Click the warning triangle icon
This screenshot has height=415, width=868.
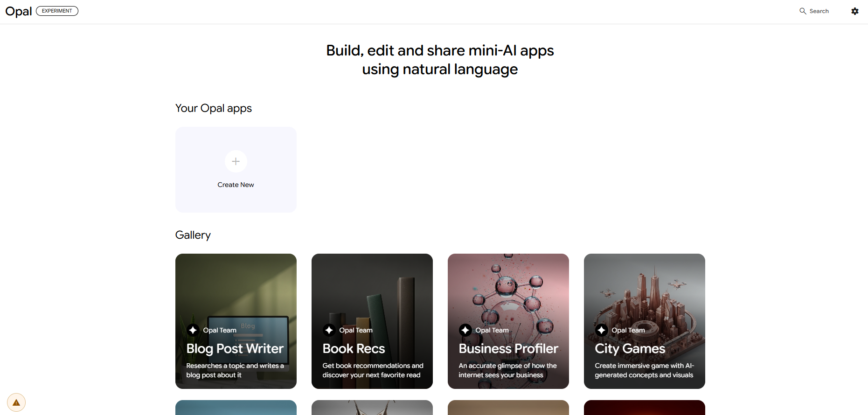[x=16, y=402]
